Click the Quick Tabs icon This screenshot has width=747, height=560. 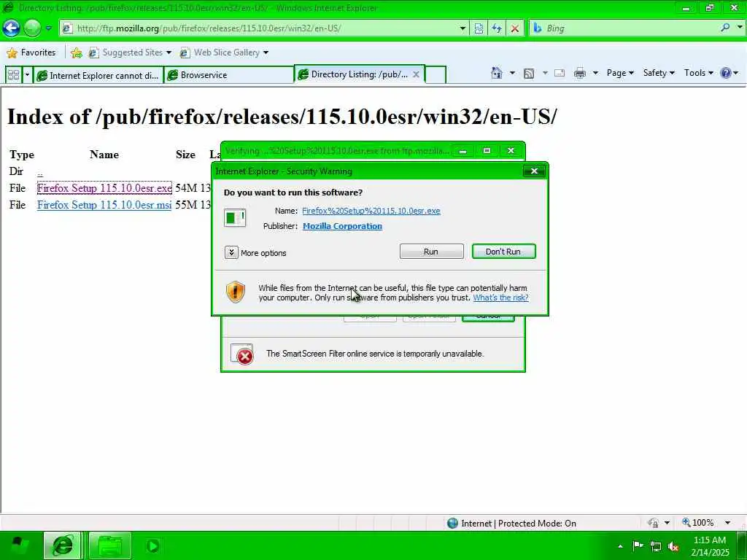coord(13,75)
